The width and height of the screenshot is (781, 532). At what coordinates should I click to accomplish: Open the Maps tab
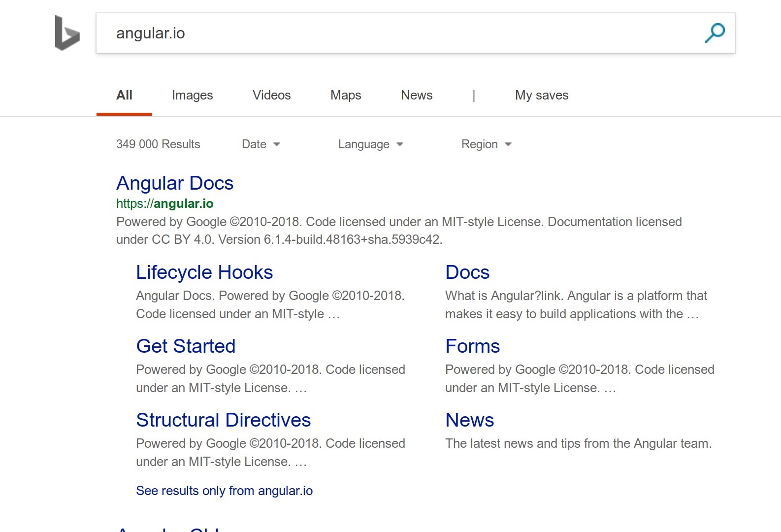pos(346,95)
